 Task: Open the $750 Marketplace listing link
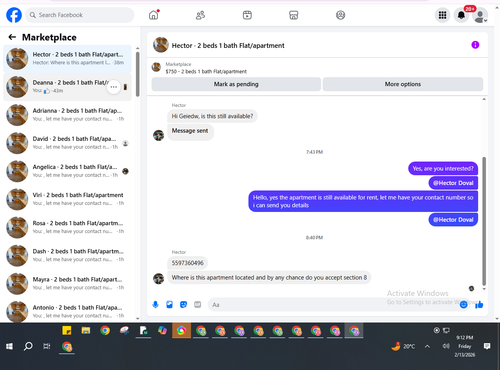[206, 68]
